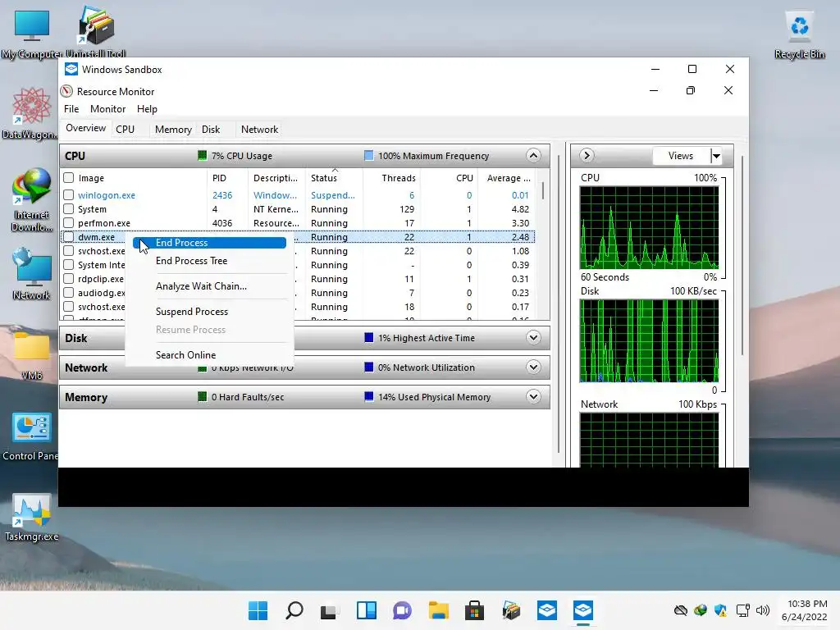The width and height of the screenshot is (840, 630).
Task: Launch Internet Download Manager desktop icon
Action: coord(32,199)
